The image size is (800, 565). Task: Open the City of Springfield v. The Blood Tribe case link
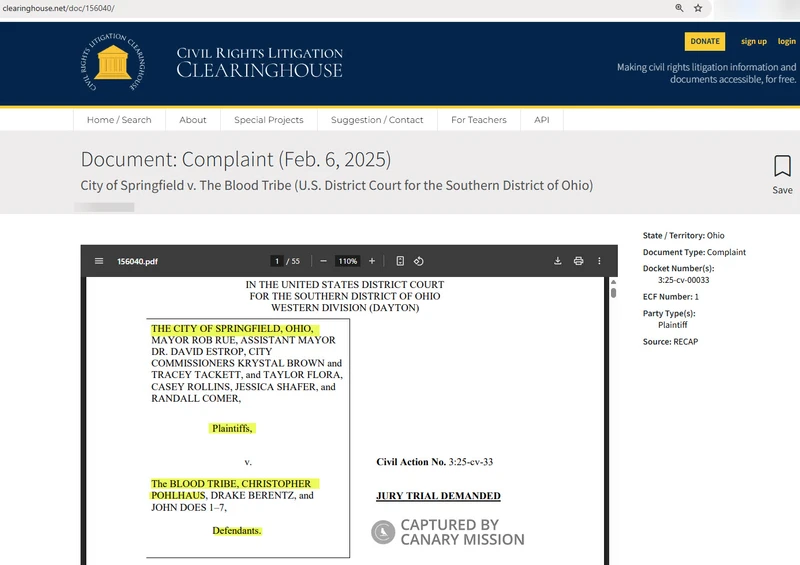click(x=336, y=185)
